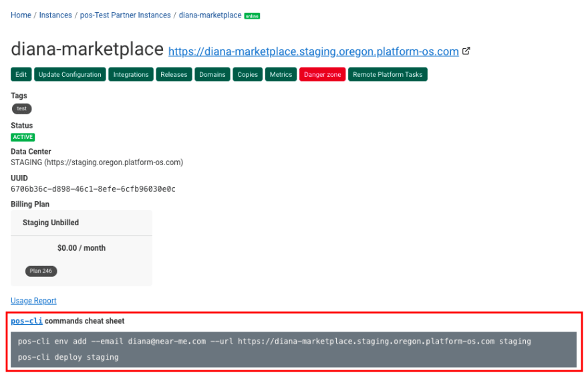This screenshot has height=375, width=588.
Task: Open the diana-marketplace staging URL link
Action: click(x=313, y=51)
